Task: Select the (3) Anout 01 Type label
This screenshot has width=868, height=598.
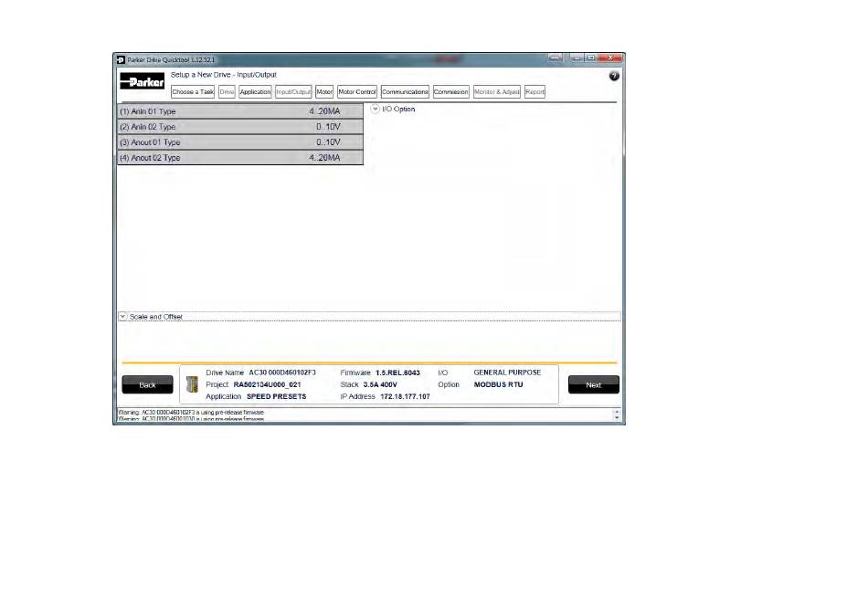Action: (x=150, y=142)
